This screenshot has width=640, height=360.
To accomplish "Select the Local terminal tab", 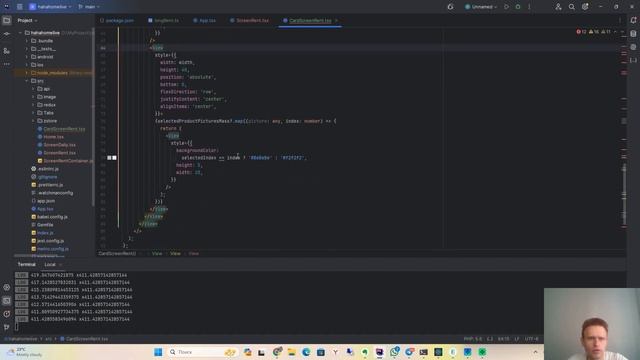I will (x=50, y=264).
